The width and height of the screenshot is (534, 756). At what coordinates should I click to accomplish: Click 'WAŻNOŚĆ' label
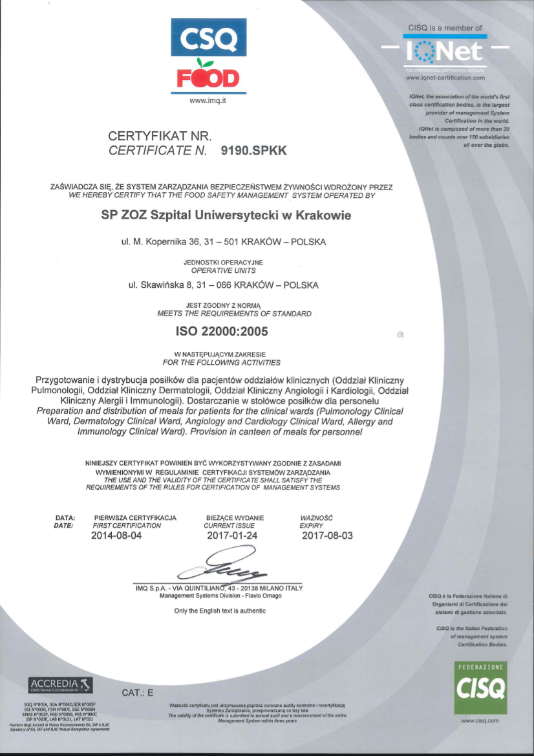tap(316, 518)
